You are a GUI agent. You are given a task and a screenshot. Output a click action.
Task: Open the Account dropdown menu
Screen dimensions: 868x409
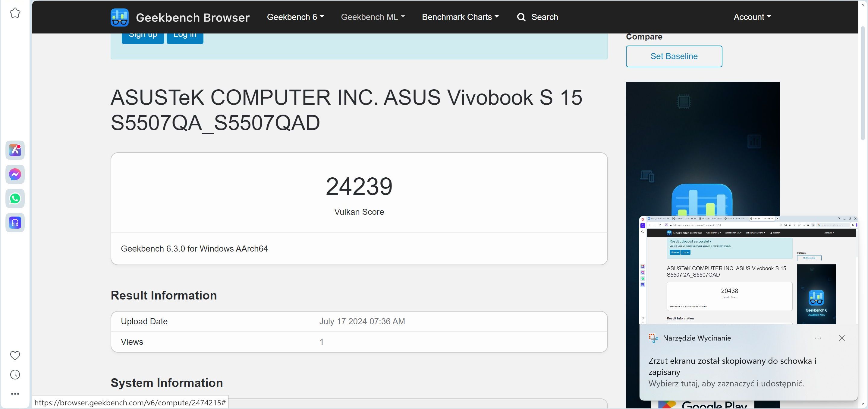[752, 17]
